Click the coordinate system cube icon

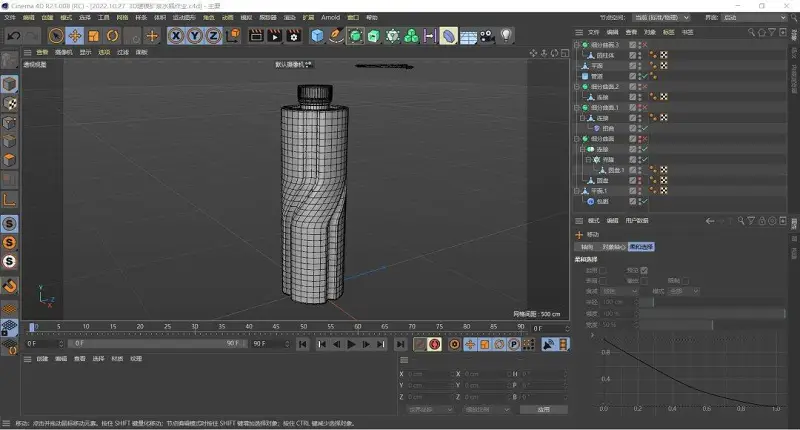click(x=233, y=36)
